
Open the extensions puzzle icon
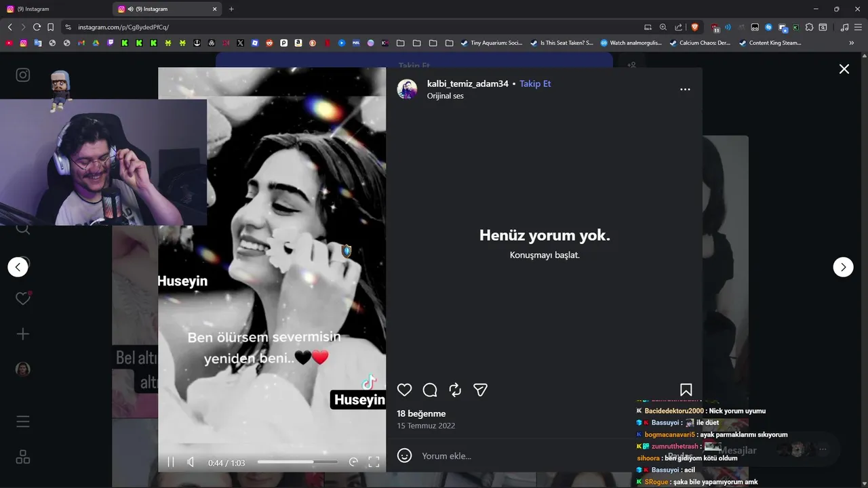point(809,27)
